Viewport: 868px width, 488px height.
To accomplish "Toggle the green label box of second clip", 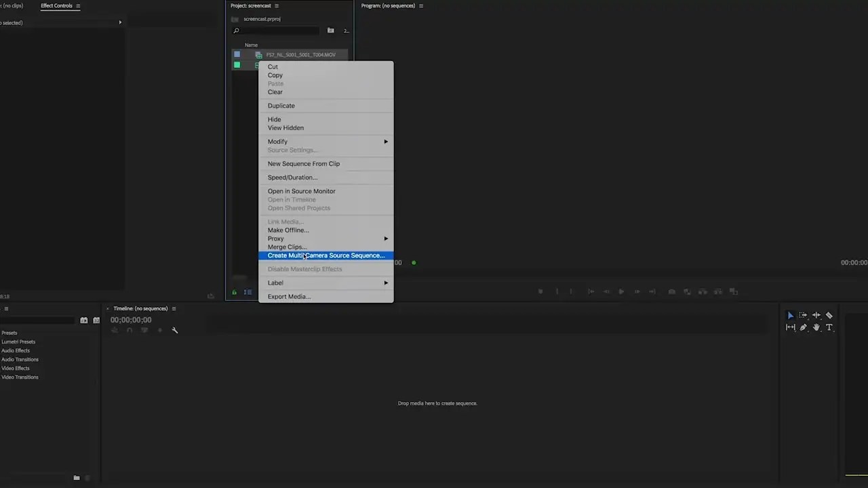I will coord(237,65).
